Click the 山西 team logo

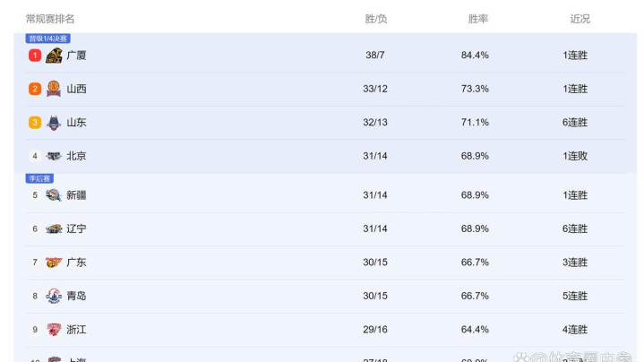54,89
